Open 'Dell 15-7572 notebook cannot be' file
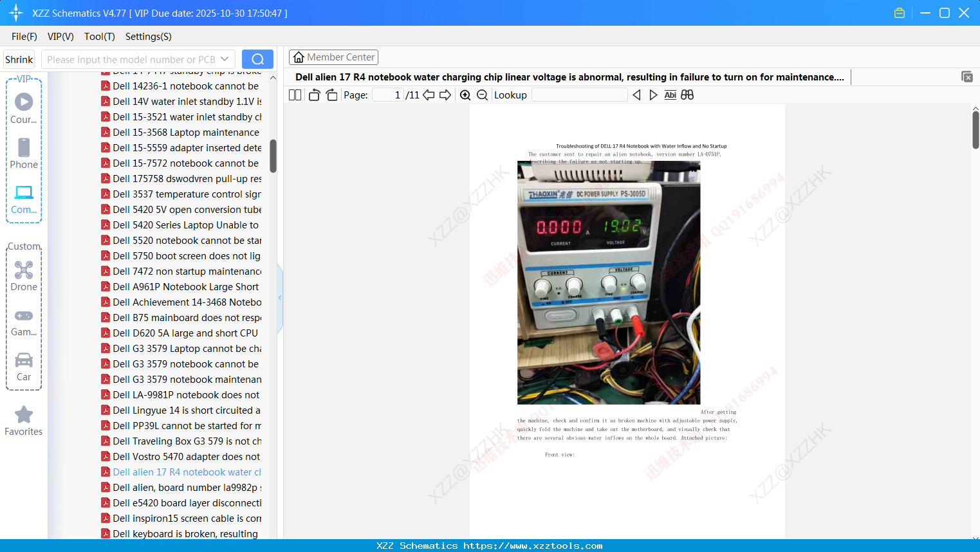 click(181, 163)
